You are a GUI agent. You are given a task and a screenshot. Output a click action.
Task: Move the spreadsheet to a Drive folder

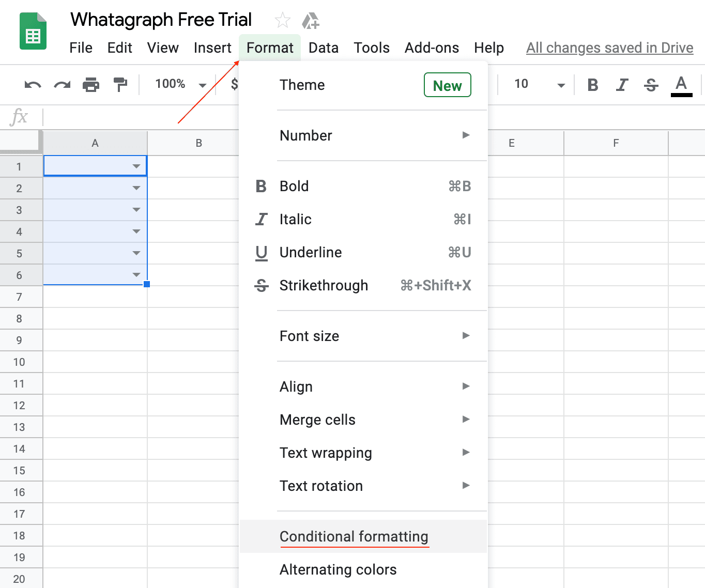(x=311, y=21)
